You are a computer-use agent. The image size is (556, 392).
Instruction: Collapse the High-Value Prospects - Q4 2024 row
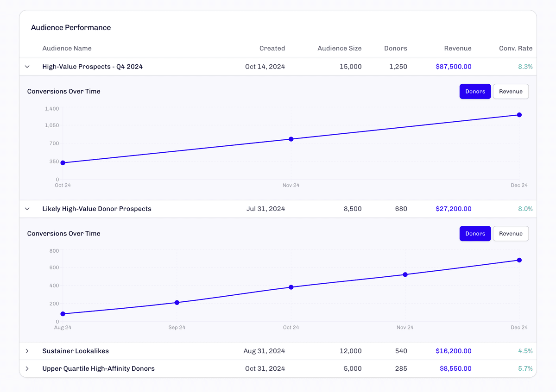click(27, 67)
